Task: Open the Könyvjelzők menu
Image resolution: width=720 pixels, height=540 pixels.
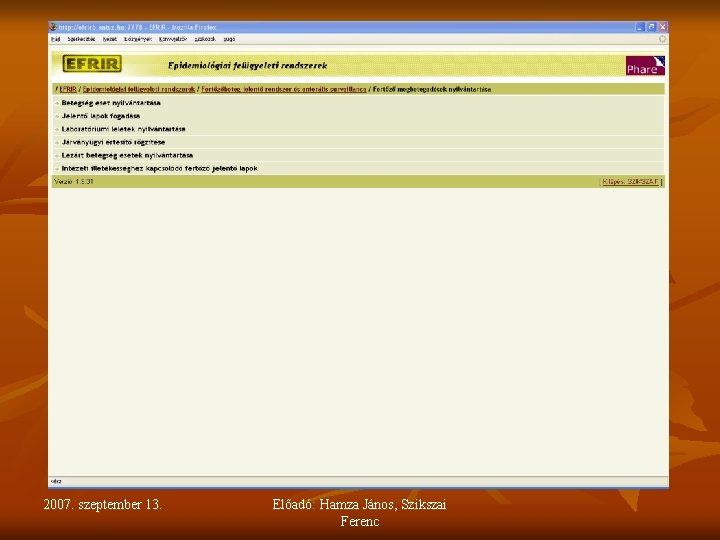Action: pyautogui.click(x=173, y=39)
